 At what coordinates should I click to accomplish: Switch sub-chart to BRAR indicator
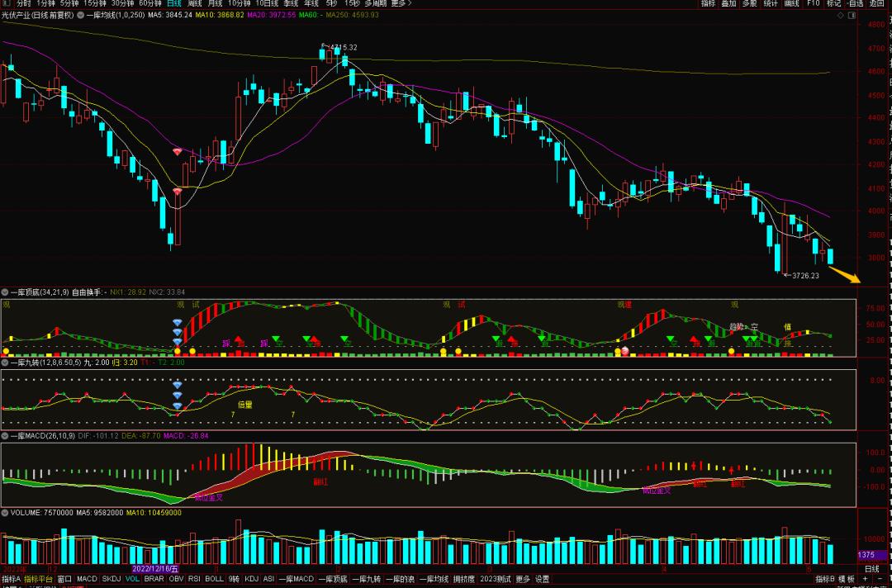point(154,579)
